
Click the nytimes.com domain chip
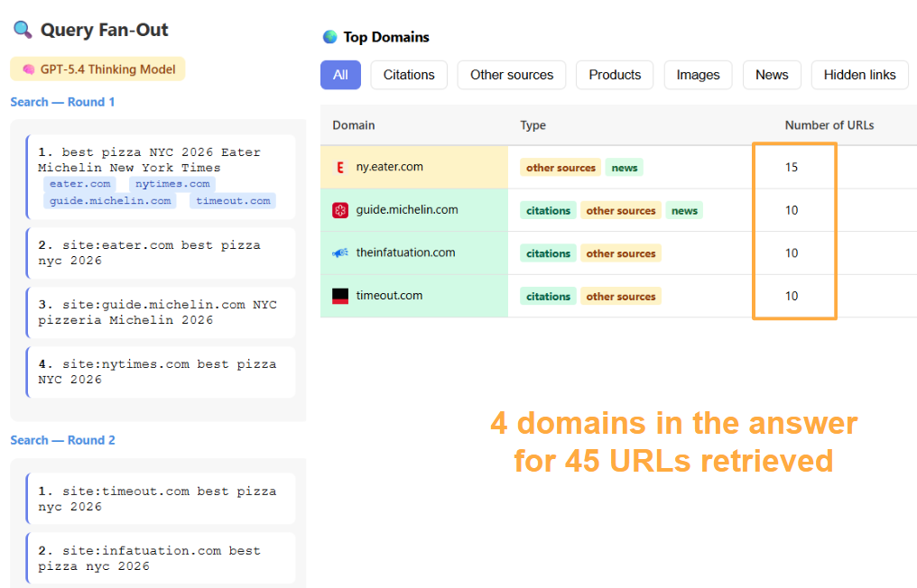click(172, 184)
